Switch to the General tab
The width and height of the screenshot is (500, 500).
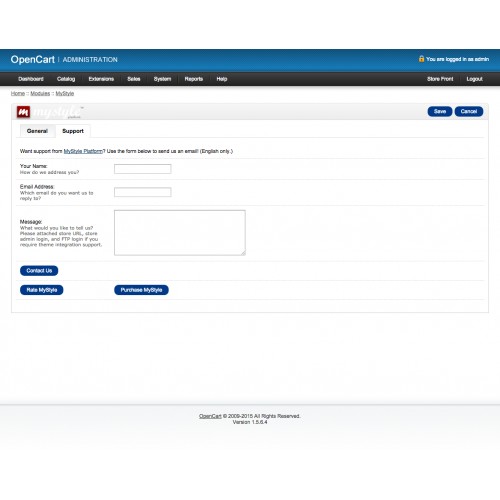(x=37, y=131)
